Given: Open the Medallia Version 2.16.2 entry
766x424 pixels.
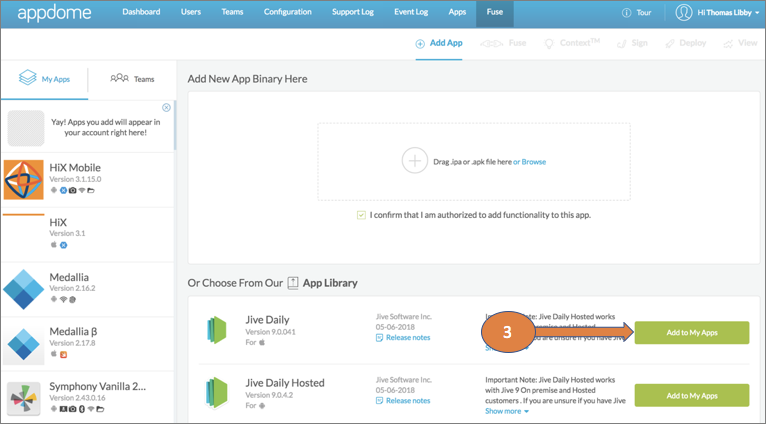Looking at the screenshot, I should (88, 289).
